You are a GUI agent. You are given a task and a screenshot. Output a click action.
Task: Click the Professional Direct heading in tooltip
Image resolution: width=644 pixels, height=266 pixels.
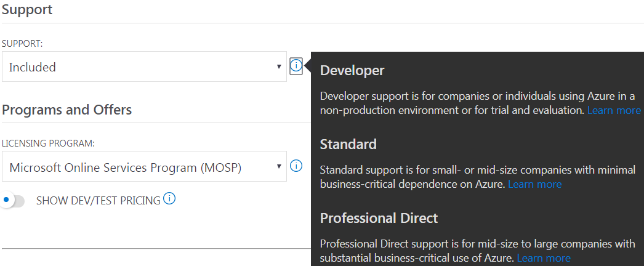tap(379, 218)
